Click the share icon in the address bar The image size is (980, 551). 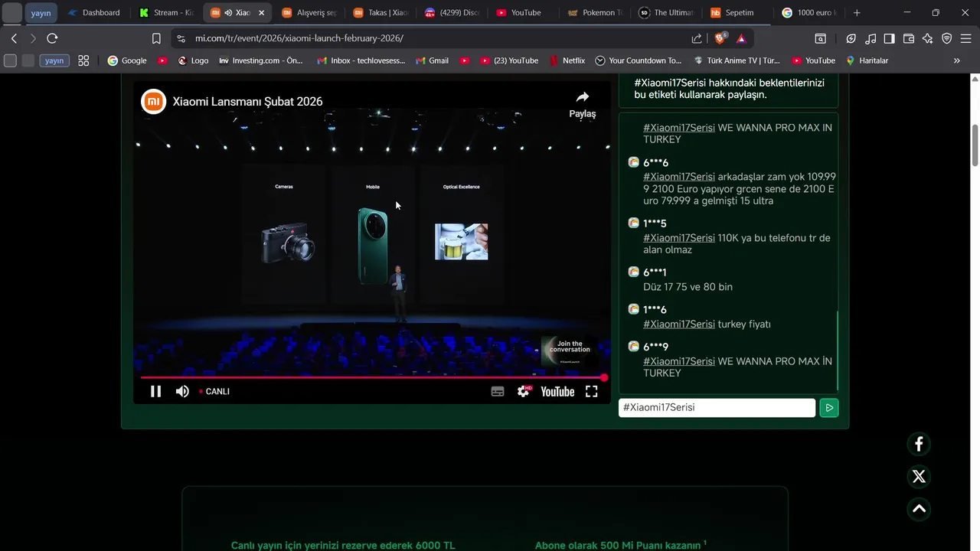coord(697,38)
